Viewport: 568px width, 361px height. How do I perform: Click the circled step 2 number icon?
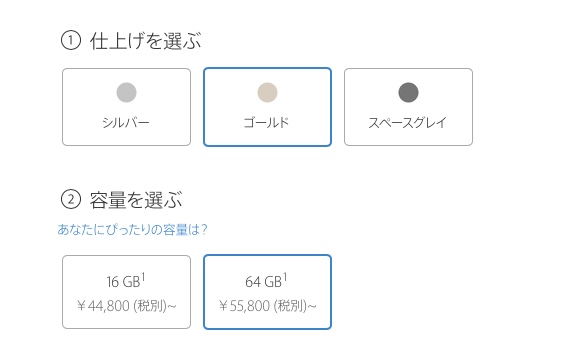point(71,200)
